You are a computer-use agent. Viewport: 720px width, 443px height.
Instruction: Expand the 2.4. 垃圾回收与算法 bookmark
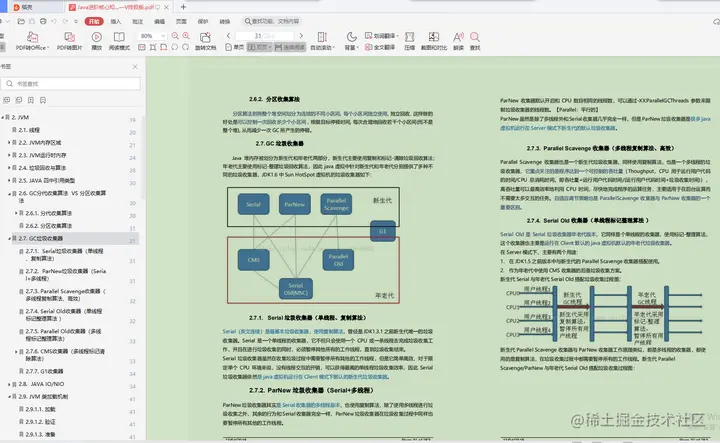tap(9, 168)
